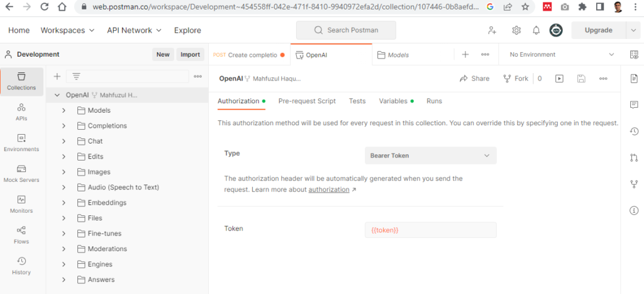Click the invite user icon
644x294 pixels.
coord(492,30)
